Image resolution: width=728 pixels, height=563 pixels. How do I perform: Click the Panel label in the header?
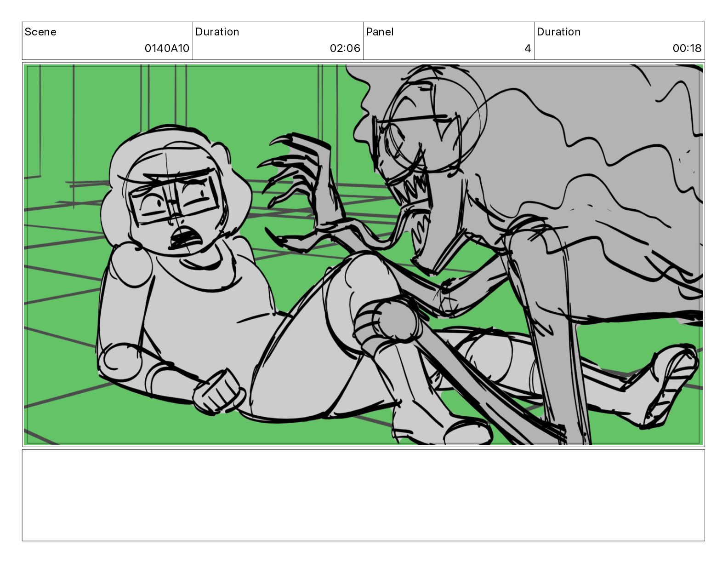[380, 32]
